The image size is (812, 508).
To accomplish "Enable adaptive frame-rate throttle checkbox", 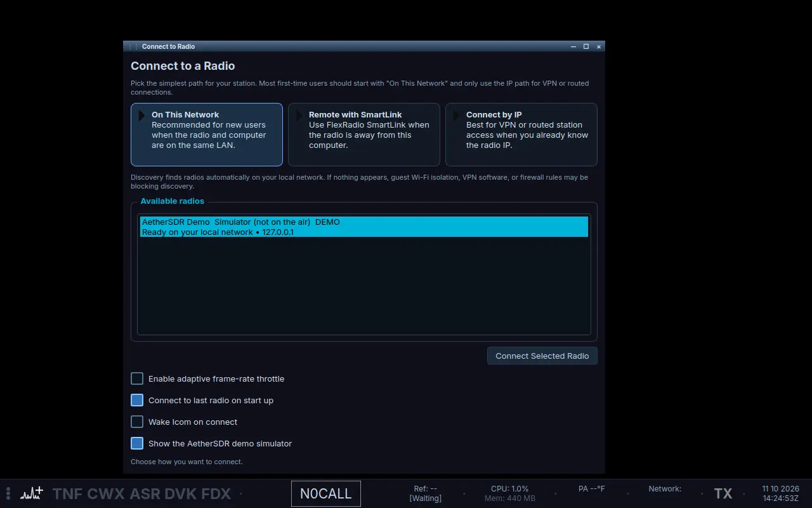I will pyautogui.click(x=137, y=378).
